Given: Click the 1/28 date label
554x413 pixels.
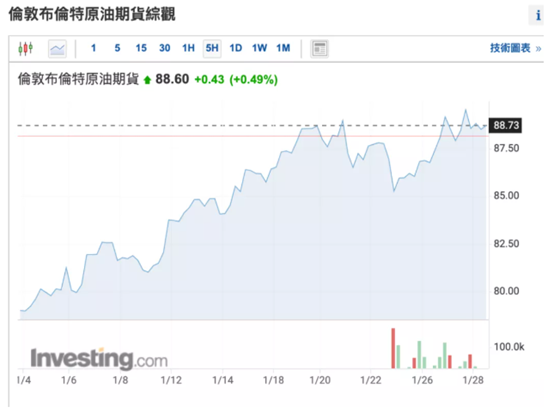Looking at the screenshot, I should click(x=473, y=380).
